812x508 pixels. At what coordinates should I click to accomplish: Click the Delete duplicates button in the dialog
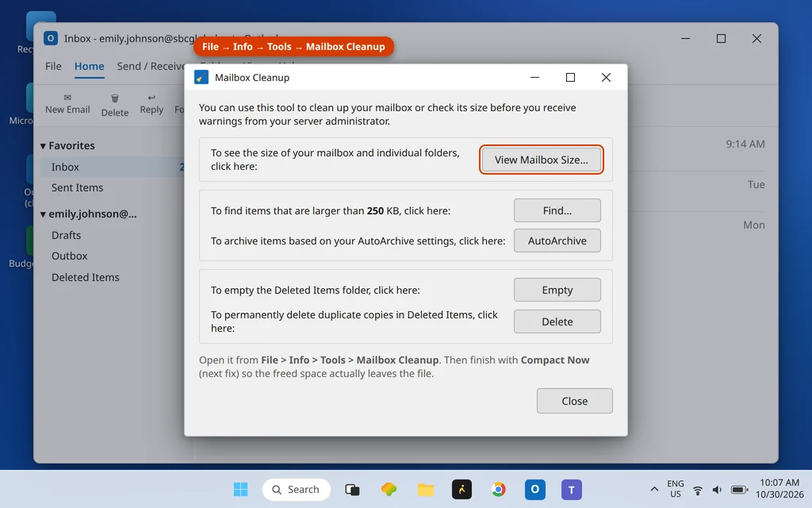(557, 321)
